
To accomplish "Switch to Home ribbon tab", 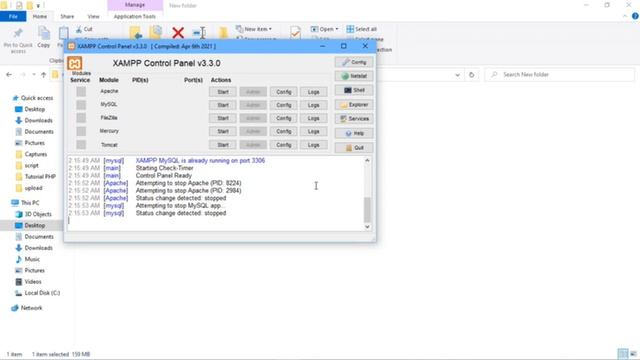I will pyautogui.click(x=40, y=16).
